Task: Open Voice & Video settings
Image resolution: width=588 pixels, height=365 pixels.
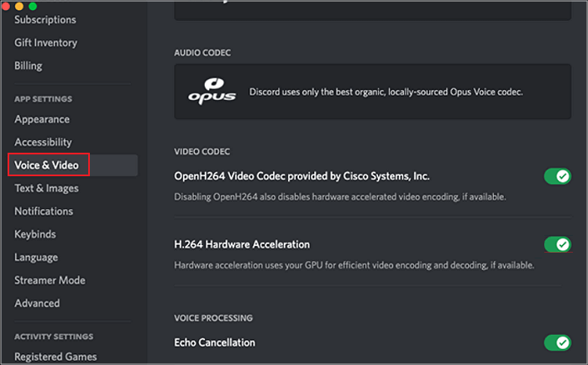Action: tap(47, 165)
